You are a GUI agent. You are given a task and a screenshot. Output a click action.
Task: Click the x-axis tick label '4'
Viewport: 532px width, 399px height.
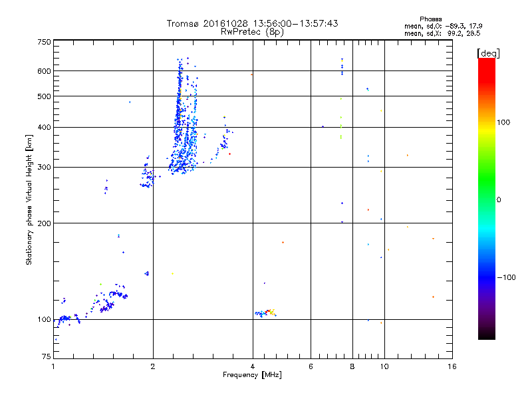pos(253,366)
